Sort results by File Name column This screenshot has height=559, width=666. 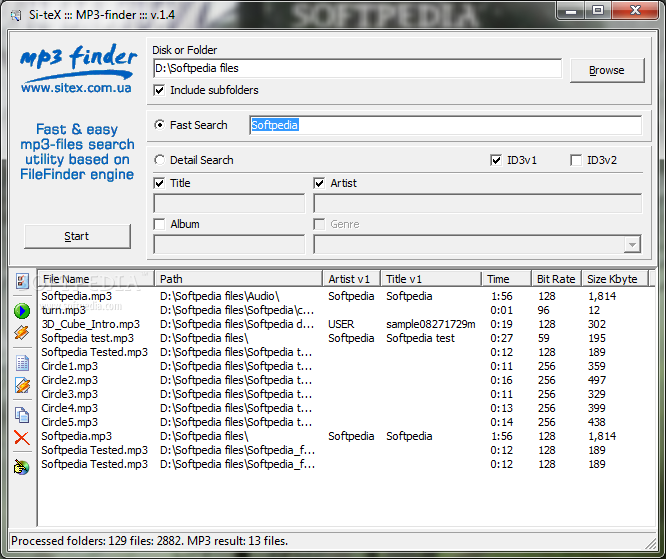tap(96, 279)
